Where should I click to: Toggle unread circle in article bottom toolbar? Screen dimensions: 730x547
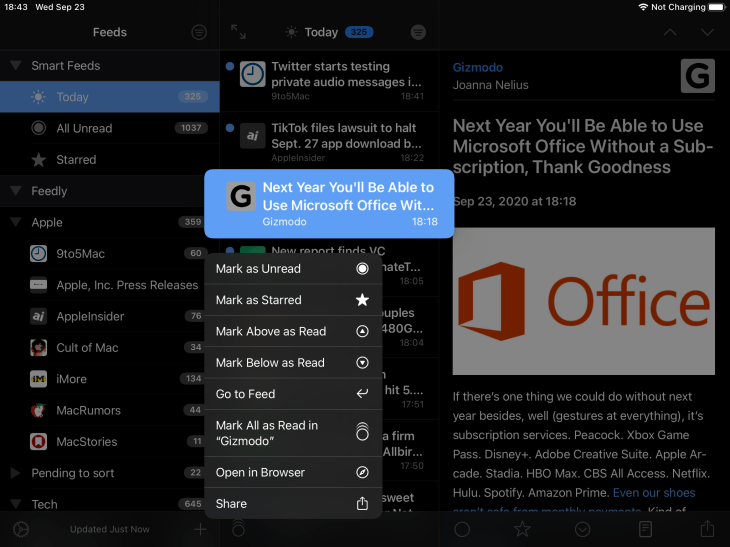click(462, 529)
